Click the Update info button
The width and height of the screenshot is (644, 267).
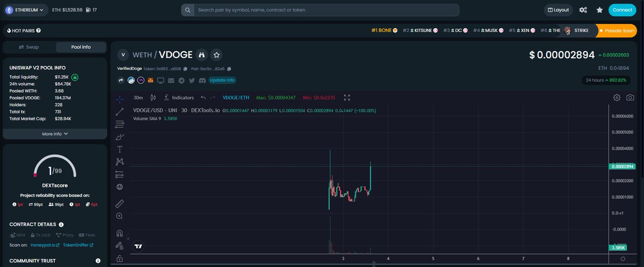click(x=222, y=80)
